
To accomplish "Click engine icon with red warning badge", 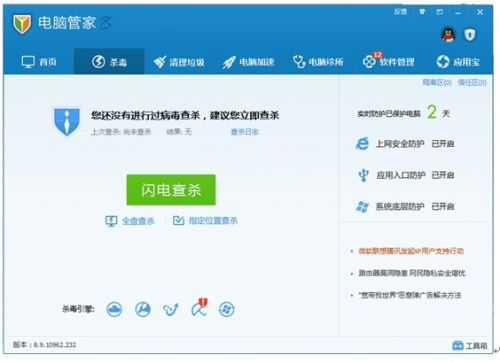I will (199, 308).
